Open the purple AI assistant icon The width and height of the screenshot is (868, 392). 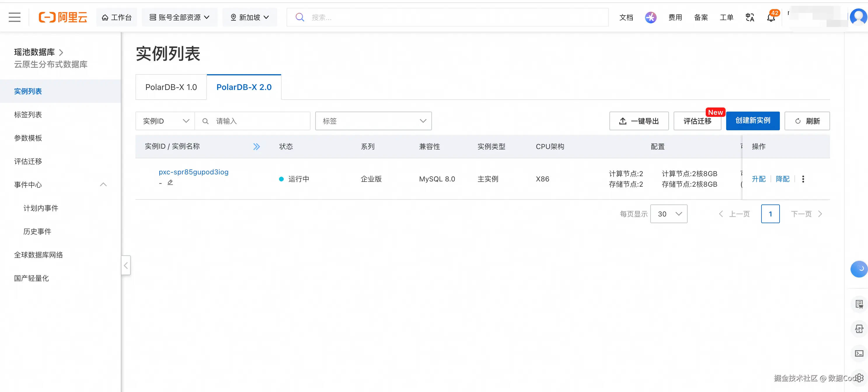(x=650, y=18)
